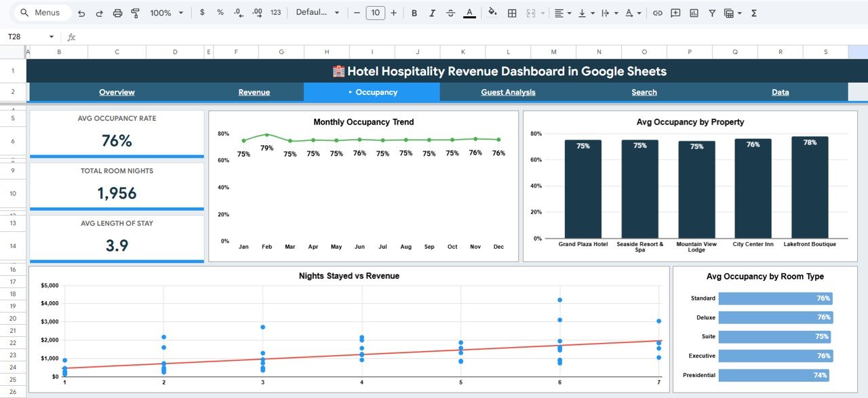The image size is (868, 398).
Task: Create a filter
Action: click(x=712, y=12)
